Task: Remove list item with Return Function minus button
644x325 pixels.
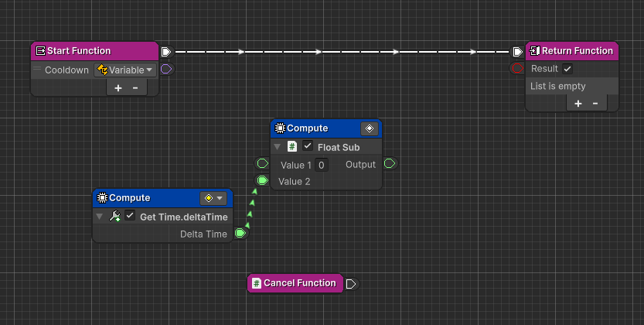Action: 595,104
